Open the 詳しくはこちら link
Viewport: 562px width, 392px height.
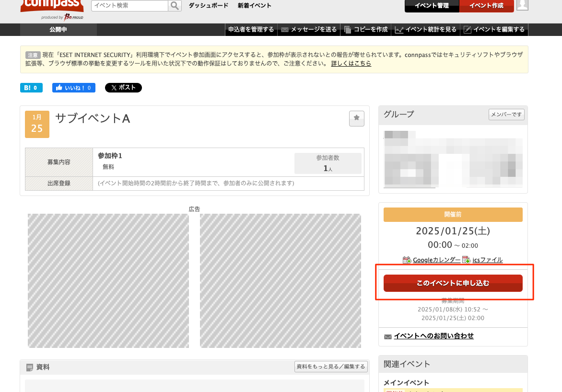(351, 63)
